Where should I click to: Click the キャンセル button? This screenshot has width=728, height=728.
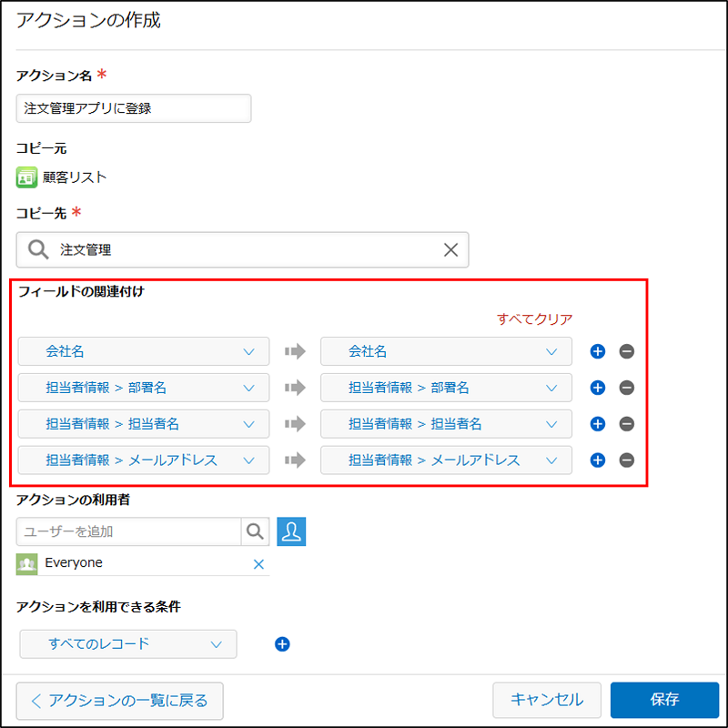pyautogui.click(x=547, y=700)
